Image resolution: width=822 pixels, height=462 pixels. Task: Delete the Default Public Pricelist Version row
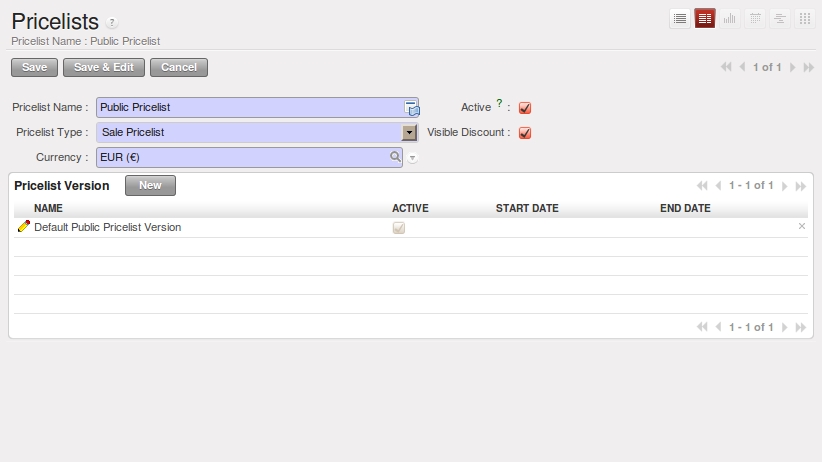(801, 227)
